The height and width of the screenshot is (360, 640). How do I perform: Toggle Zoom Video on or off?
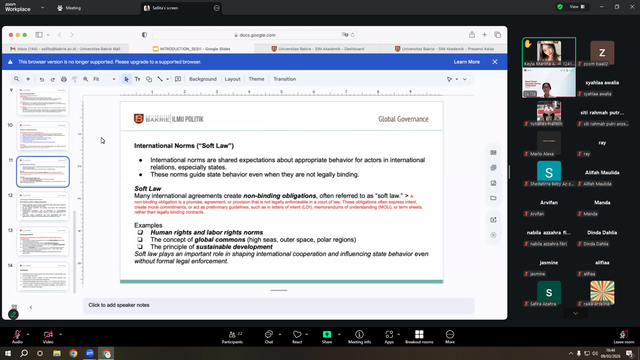pos(48,337)
